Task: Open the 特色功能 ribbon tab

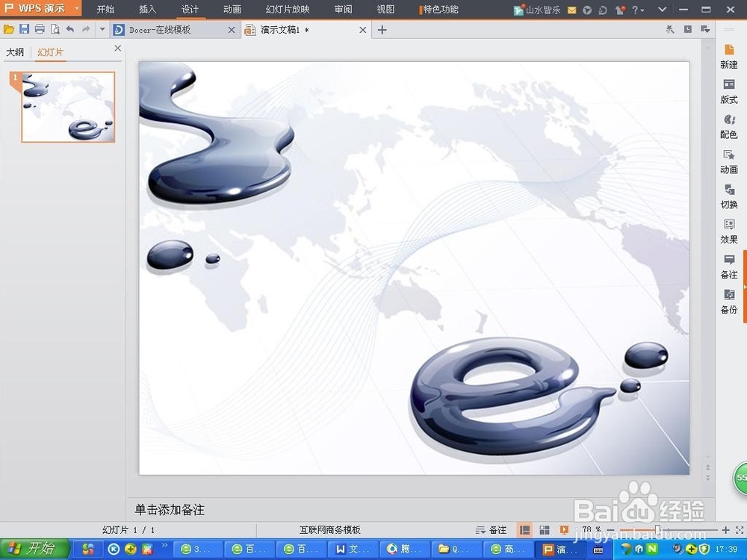Action: 439,9
